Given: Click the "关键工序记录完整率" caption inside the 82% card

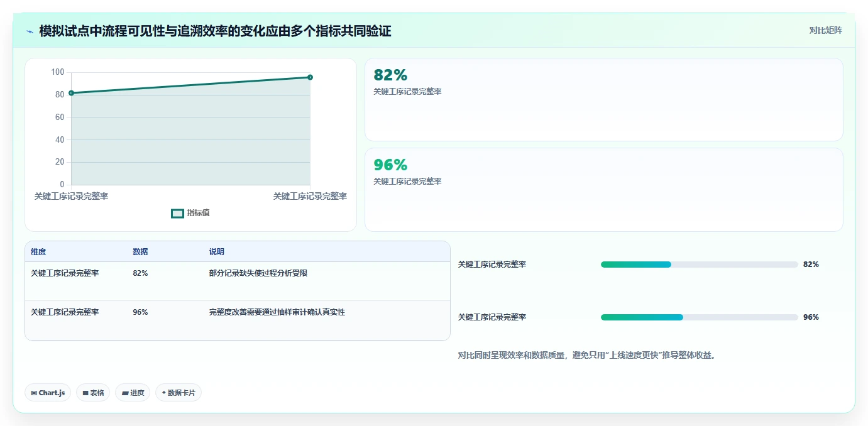Looking at the screenshot, I should point(407,92).
